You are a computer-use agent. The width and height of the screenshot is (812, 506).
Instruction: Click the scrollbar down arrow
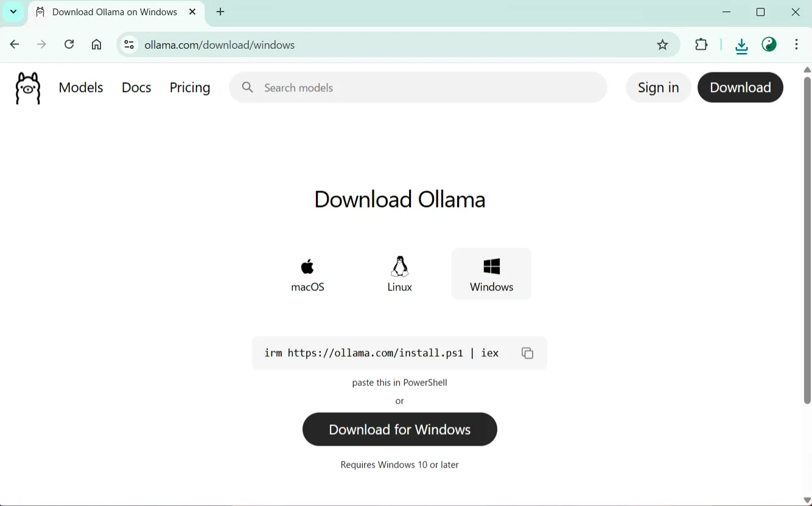(808, 500)
